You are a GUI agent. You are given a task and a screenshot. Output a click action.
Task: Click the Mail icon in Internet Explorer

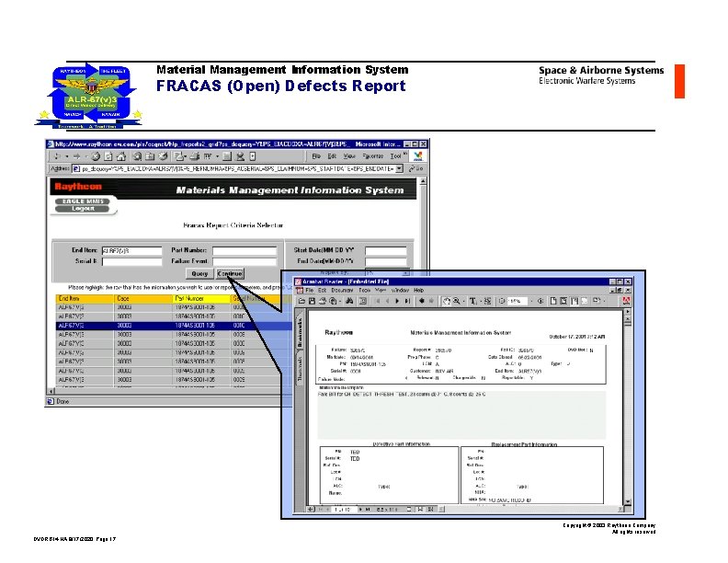point(177,156)
